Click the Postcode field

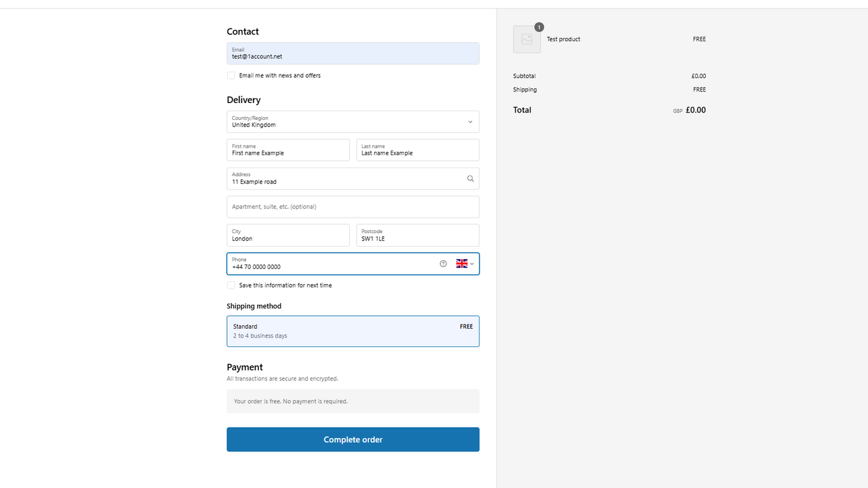(x=418, y=235)
